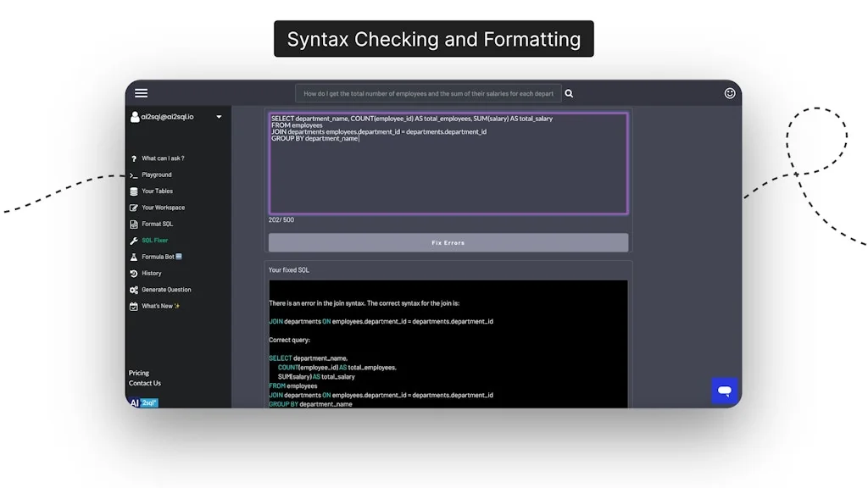Open What's New in the sidebar
Image resolution: width=868 pixels, height=488 pixels.
click(x=160, y=307)
